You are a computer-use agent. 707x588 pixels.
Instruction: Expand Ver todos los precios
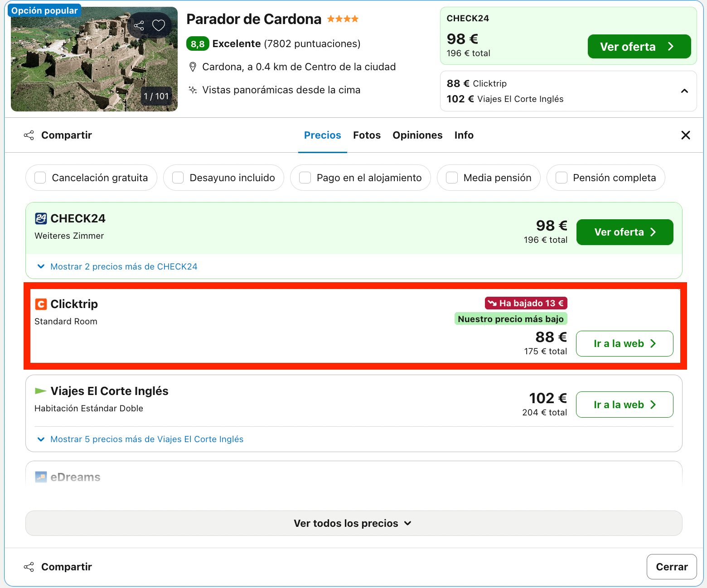353,523
